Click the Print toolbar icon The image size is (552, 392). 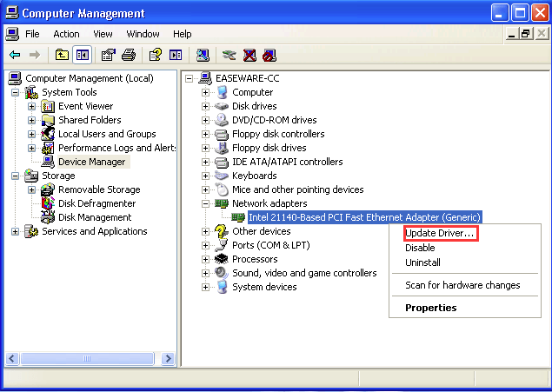[x=129, y=55]
